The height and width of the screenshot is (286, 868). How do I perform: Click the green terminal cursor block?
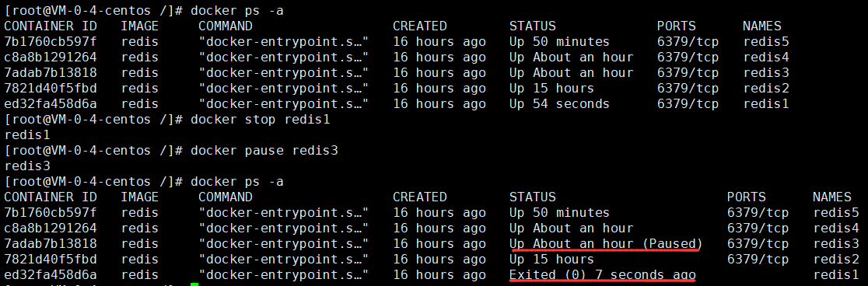[194, 284]
